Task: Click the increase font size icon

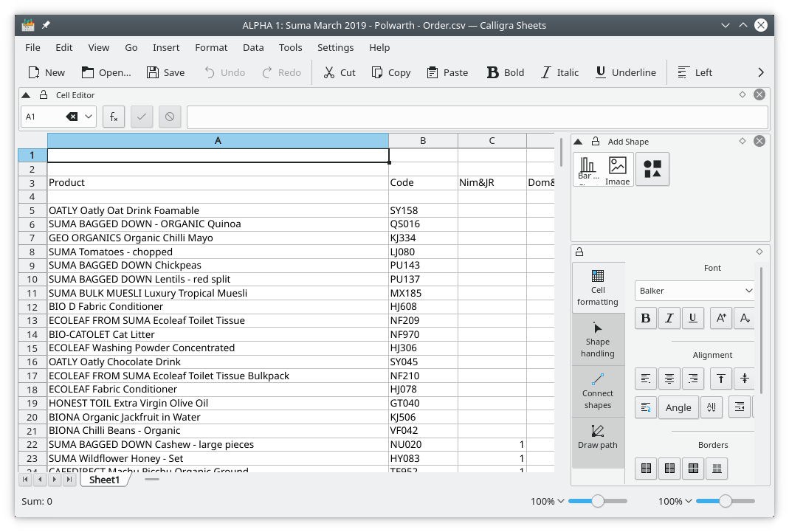Action: click(721, 318)
